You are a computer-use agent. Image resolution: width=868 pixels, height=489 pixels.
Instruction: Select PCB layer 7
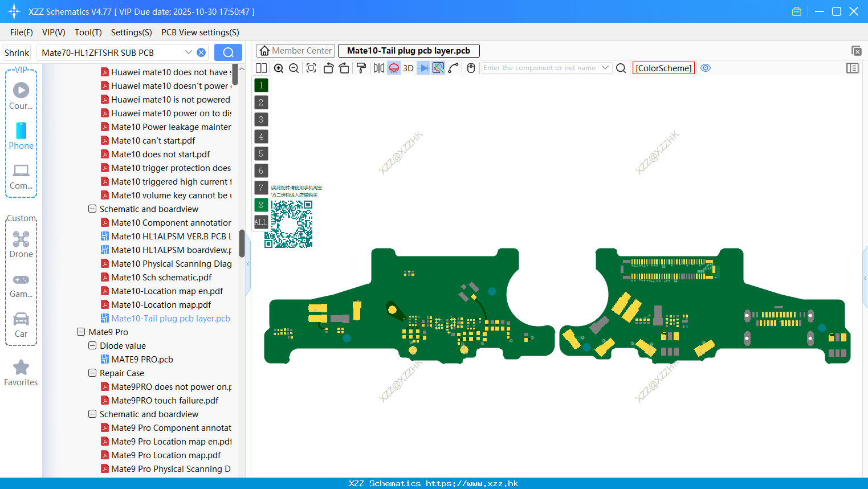tap(261, 188)
